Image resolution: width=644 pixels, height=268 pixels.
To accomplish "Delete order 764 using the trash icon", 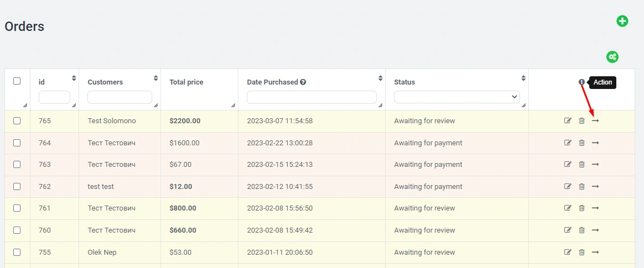I will click(581, 143).
